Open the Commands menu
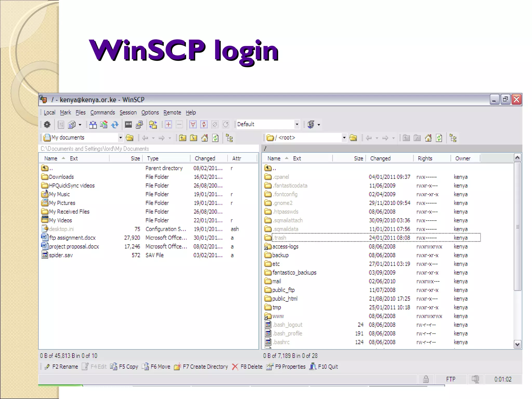 pos(103,112)
